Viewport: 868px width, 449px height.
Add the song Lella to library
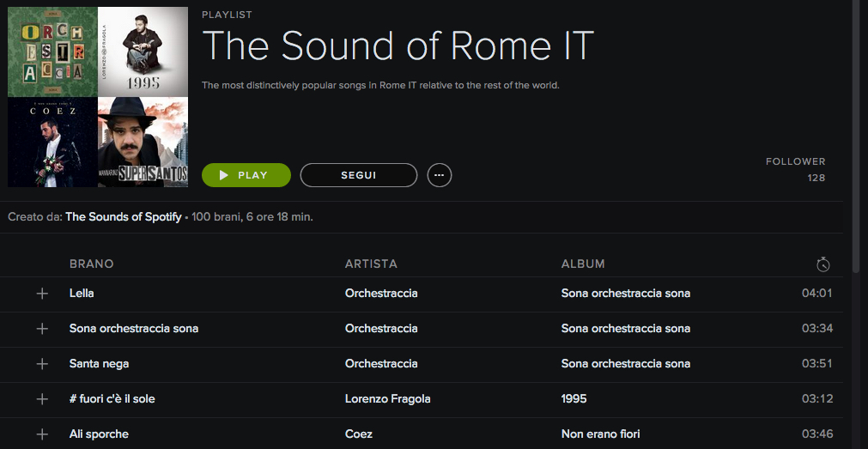pos(42,294)
